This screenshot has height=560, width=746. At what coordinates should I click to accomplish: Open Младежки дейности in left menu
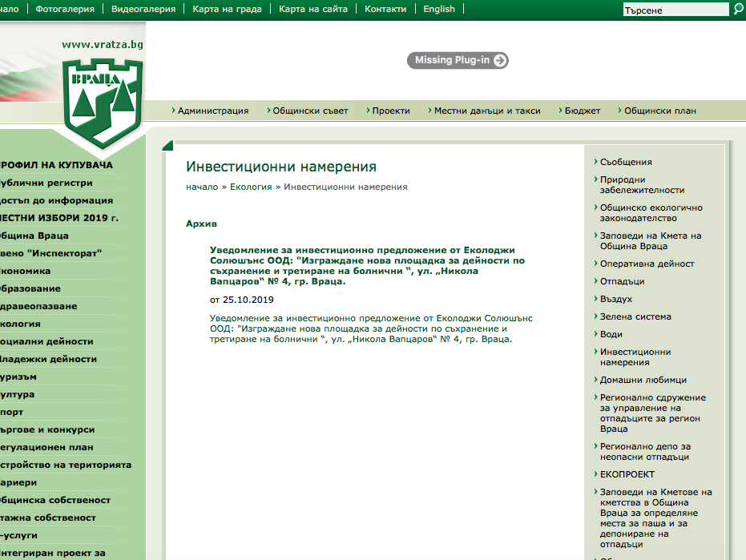point(49,359)
